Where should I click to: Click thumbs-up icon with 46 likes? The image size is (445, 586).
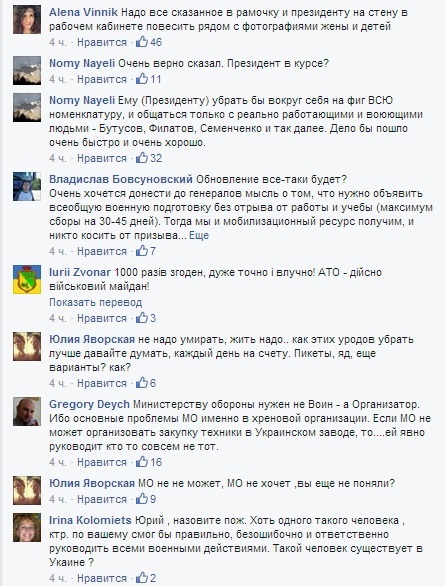pyautogui.click(x=142, y=42)
